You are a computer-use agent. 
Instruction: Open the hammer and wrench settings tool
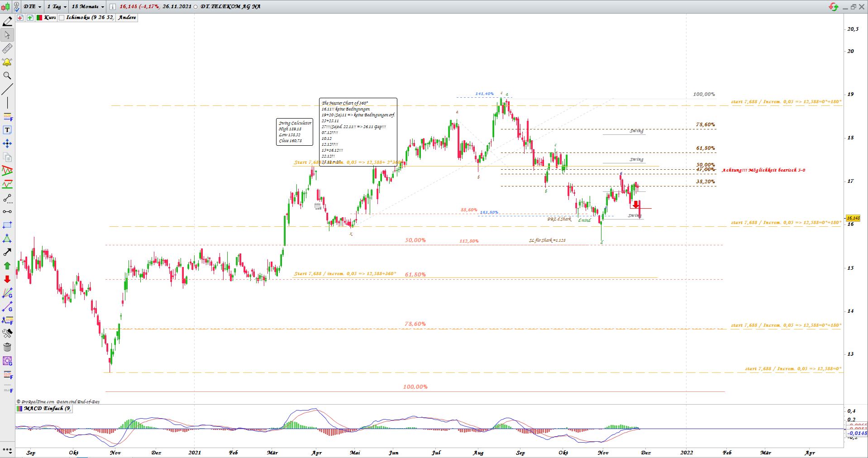tap(7, 334)
